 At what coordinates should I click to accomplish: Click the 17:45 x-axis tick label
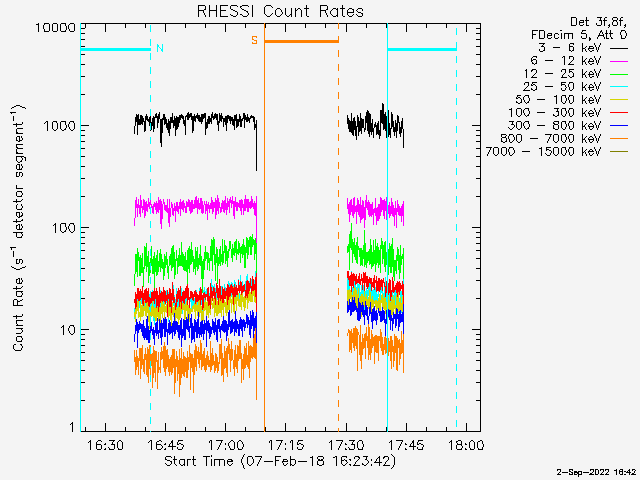tap(406, 445)
